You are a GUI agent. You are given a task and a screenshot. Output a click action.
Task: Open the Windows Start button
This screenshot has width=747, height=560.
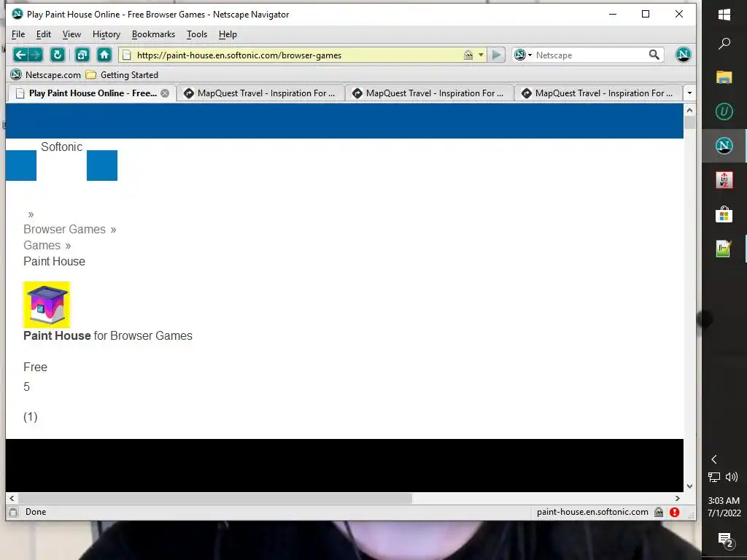[x=724, y=15]
